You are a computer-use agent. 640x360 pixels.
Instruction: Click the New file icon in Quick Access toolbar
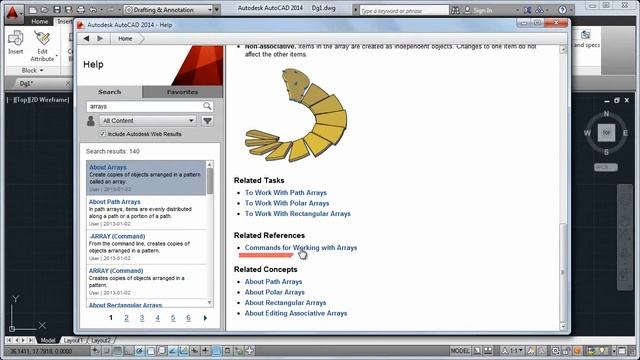(x=33, y=10)
